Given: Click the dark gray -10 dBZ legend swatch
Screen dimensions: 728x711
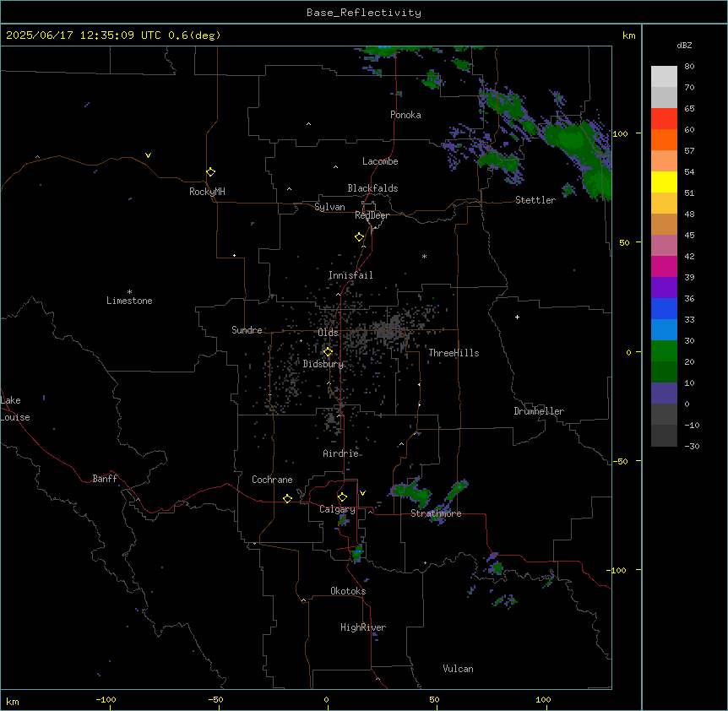Looking at the screenshot, I should [x=664, y=436].
